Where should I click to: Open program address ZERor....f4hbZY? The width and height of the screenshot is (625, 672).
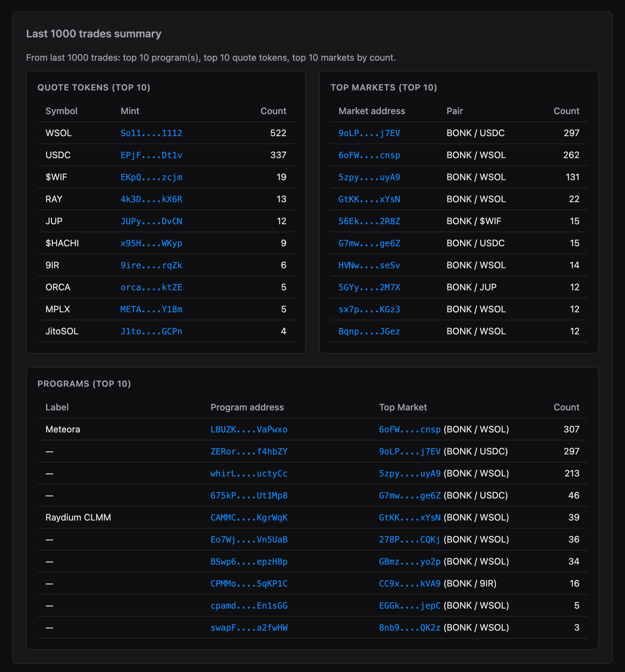(249, 451)
